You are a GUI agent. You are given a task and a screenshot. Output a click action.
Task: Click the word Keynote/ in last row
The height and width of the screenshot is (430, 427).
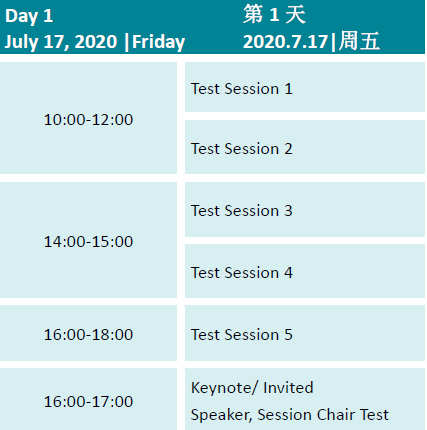[x=224, y=388]
